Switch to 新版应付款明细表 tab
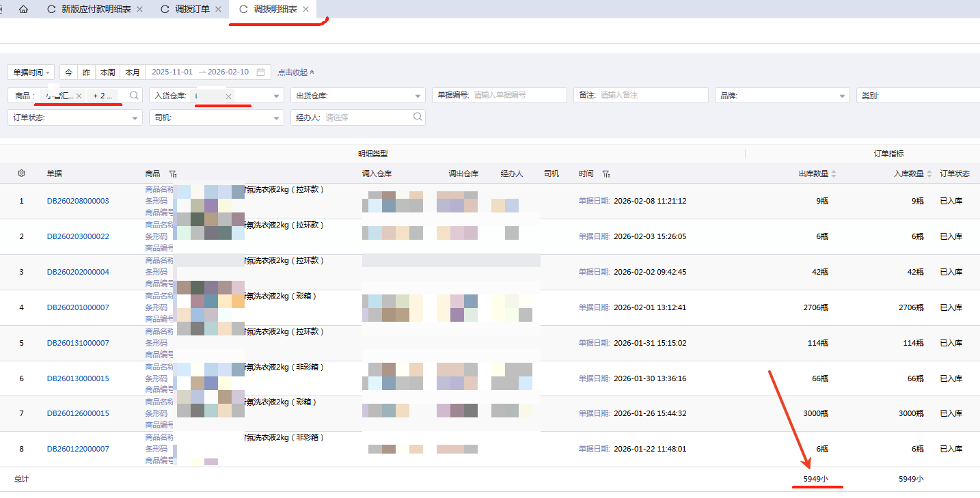 tap(96, 10)
